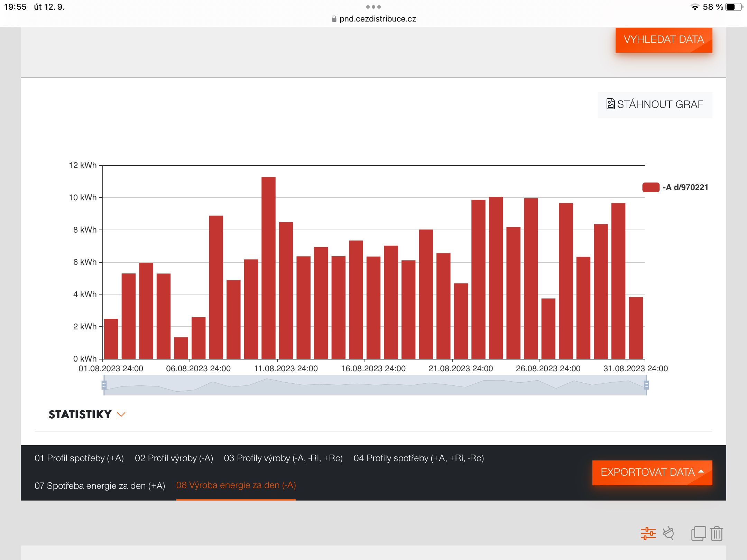
Task: Tap the Wi-Fi status icon
Action: (x=695, y=7)
